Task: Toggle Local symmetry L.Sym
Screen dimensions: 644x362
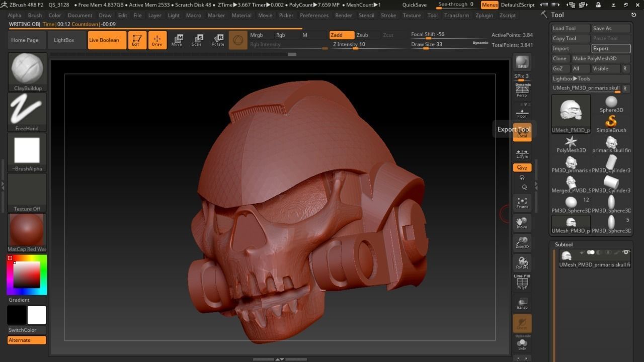Action: 522,153
